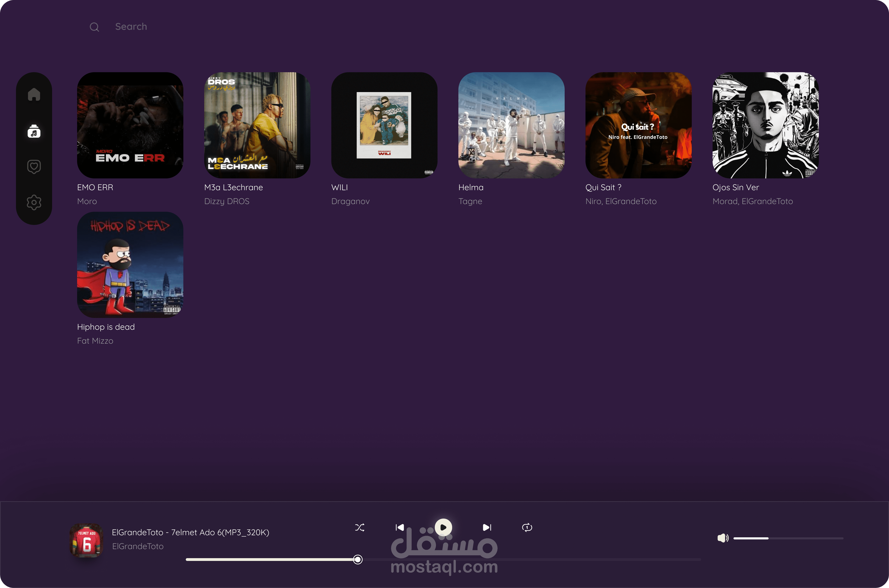The image size is (889, 588).
Task: Open the music library sidebar icon
Action: [34, 131]
